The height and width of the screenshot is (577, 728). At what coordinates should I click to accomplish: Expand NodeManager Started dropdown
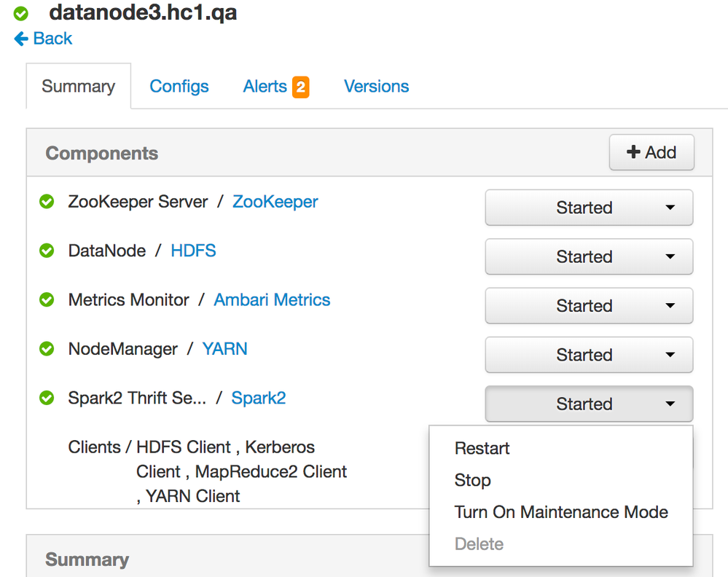tap(589, 355)
